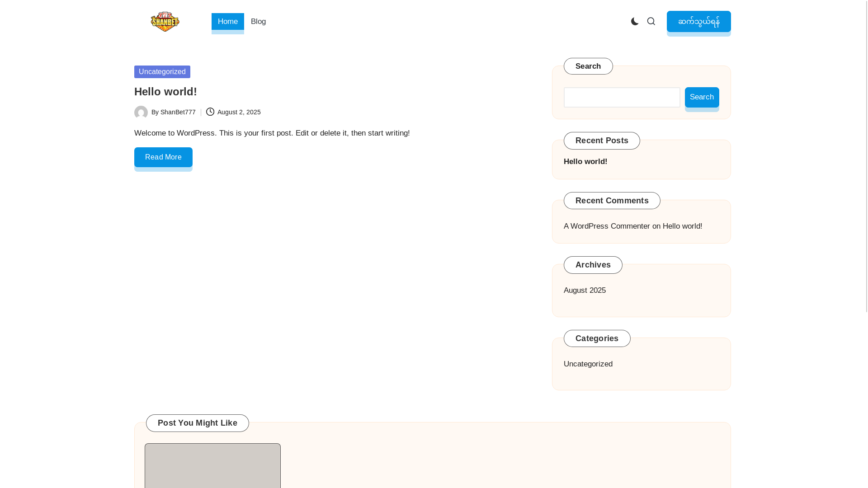The height and width of the screenshot is (488, 868).
Task: Open the August 2025 archive
Action: tap(585, 291)
